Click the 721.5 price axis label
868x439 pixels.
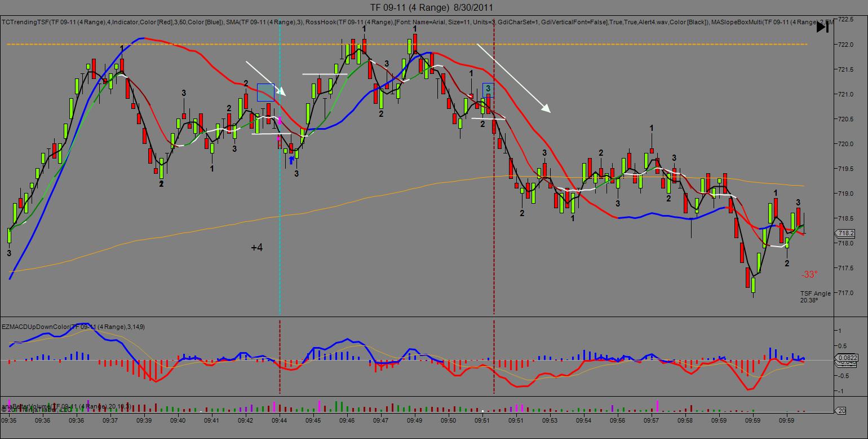(x=847, y=69)
